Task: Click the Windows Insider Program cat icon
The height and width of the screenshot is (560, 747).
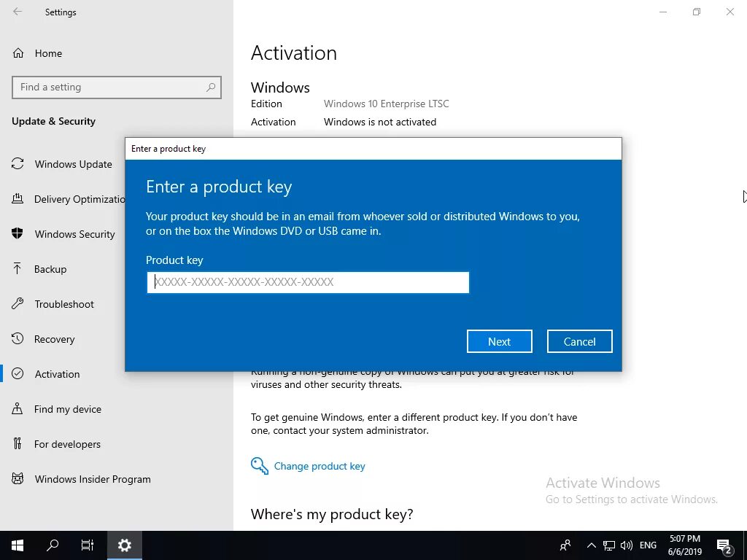Action: tap(18, 478)
